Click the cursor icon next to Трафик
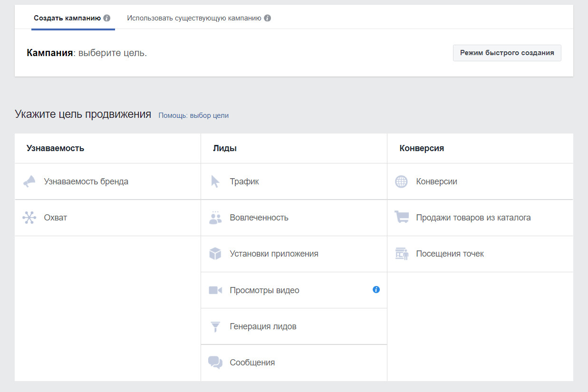The image size is (588, 392). click(x=215, y=182)
